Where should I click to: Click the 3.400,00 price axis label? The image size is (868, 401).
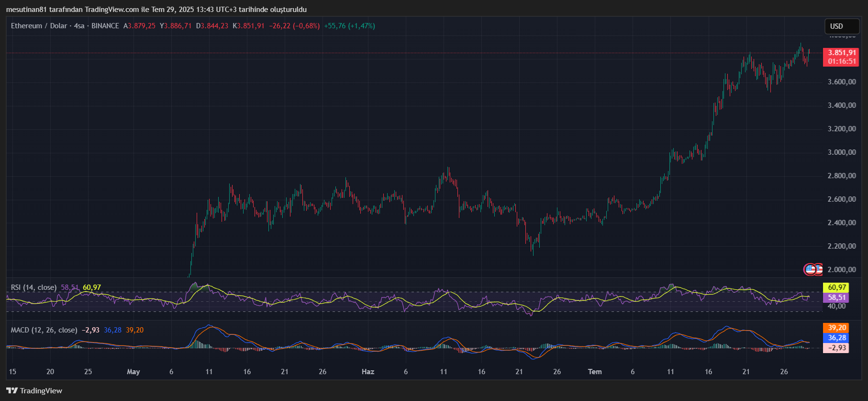pos(842,105)
